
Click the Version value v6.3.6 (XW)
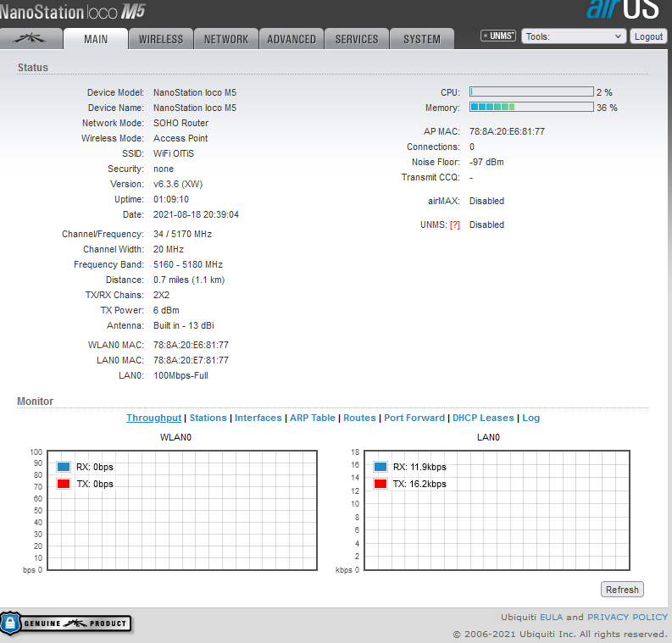click(x=178, y=184)
